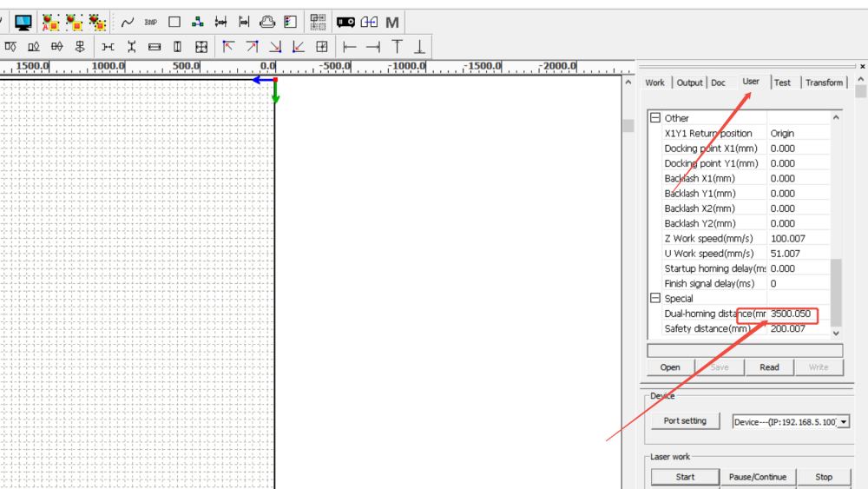Image resolution: width=868 pixels, height=489 pixels.
Task: Switch to the Output tab
Action: [x=689, y=83]
